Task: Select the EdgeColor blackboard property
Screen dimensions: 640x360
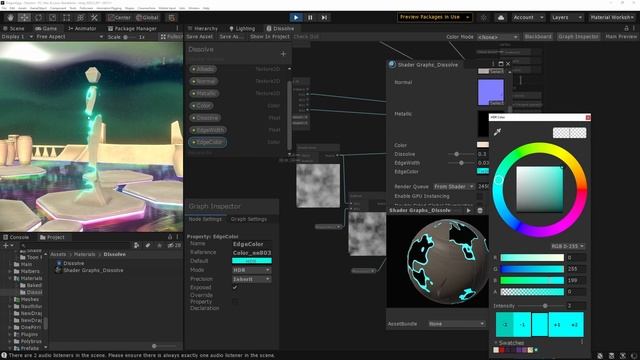Action: click(208, 142)
